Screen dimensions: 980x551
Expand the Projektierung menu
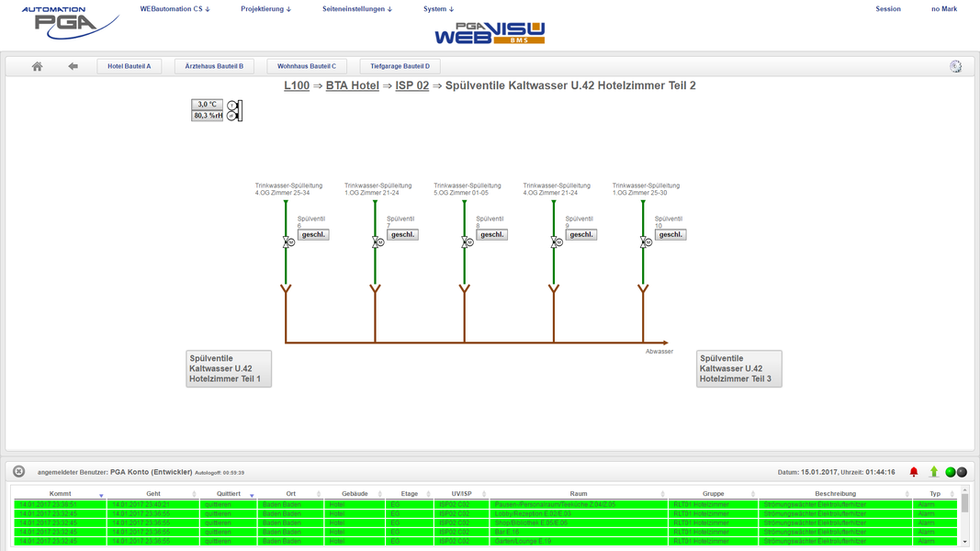pyautogui.click(x=265, y=9)
